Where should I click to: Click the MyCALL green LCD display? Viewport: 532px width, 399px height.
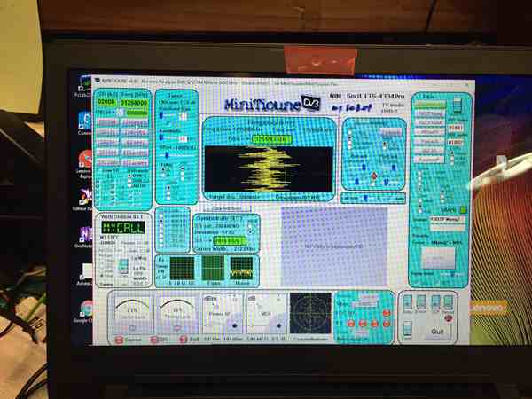coord(123,228)
